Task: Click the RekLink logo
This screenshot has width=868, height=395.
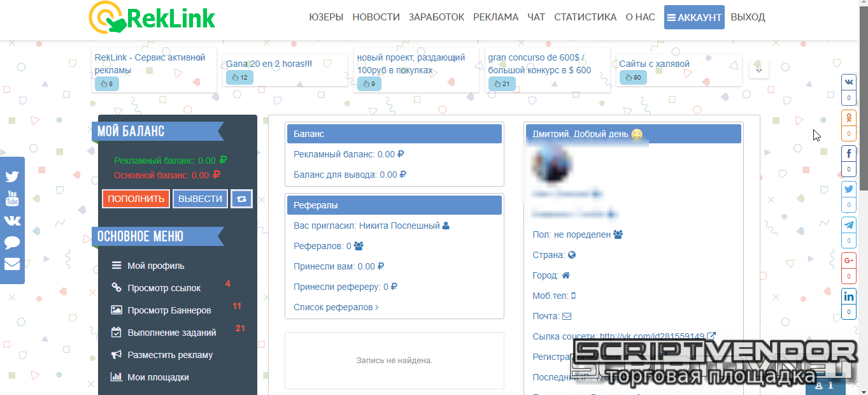Action: coord(152,18)
